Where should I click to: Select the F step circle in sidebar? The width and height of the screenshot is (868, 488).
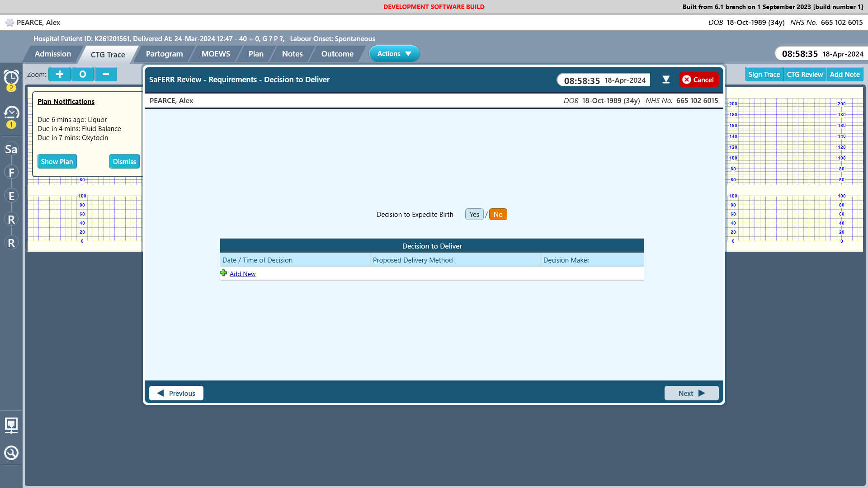(x=11, y=172)
